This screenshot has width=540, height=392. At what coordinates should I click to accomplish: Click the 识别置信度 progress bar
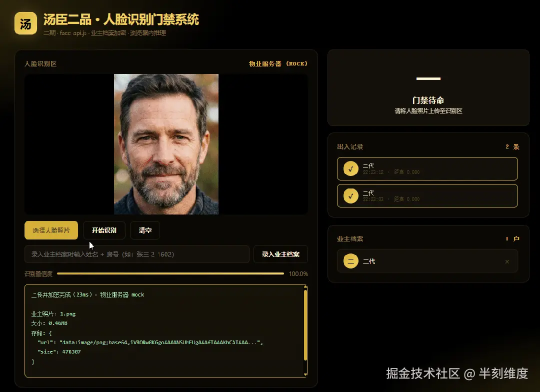(170, 273)
